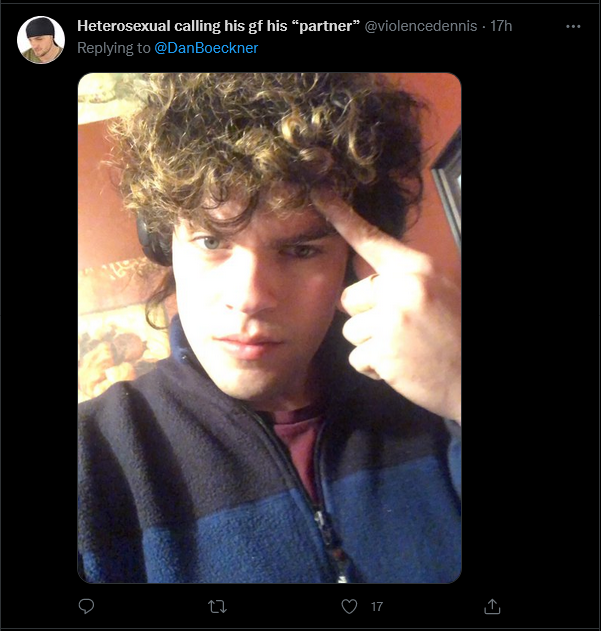Click the display name Heterosexual calling his gf his "partner"
Image resolution: width=601 pixels, height=631 pixels.
[x=219, y=26]
